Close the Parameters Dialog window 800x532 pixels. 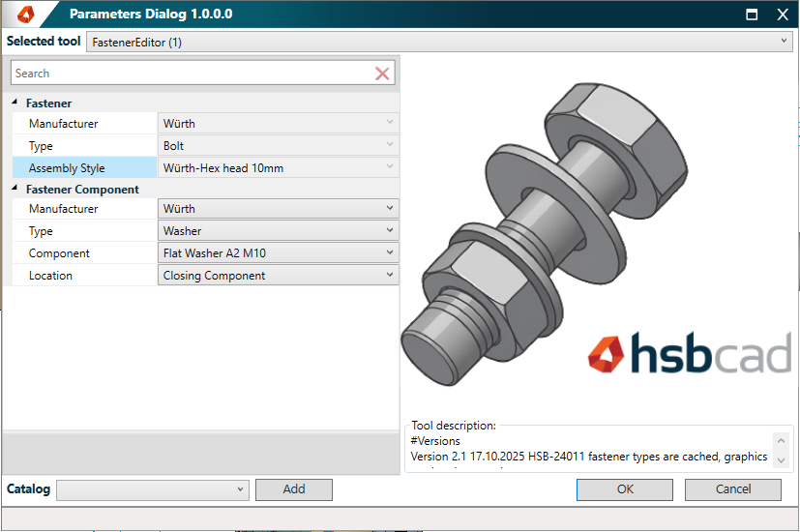coord(783,15)
